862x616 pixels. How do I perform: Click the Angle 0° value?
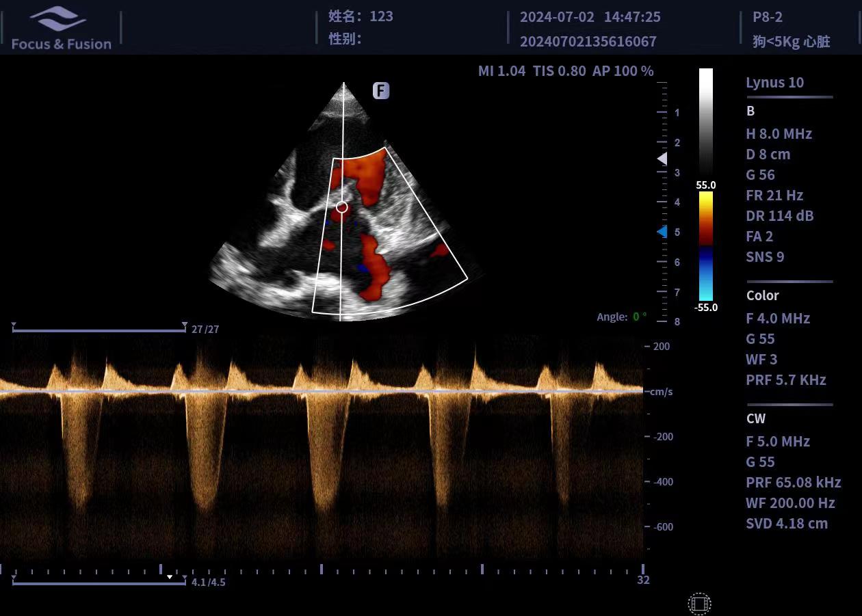639,317
